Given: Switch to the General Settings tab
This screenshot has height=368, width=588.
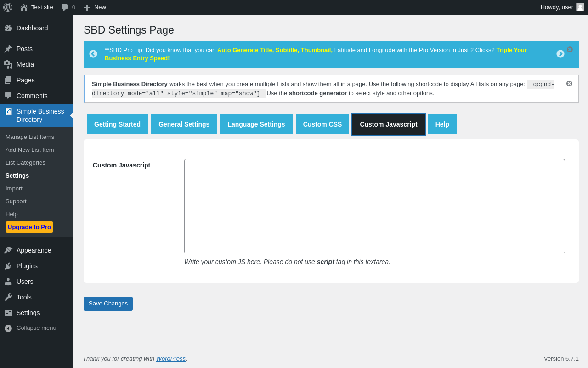Looking at the screenshot, I should [184, 124].
